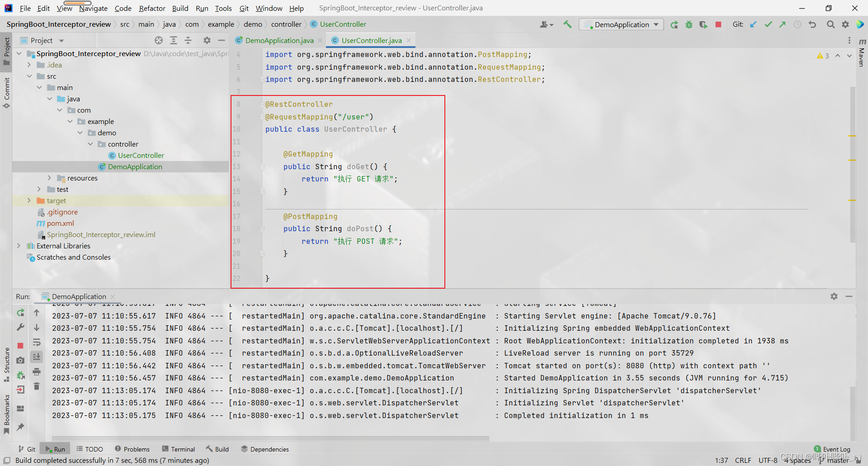Commit changes using the Git checkmark icon
Viewport: 868px width, 466px height.
pos(768,24)
